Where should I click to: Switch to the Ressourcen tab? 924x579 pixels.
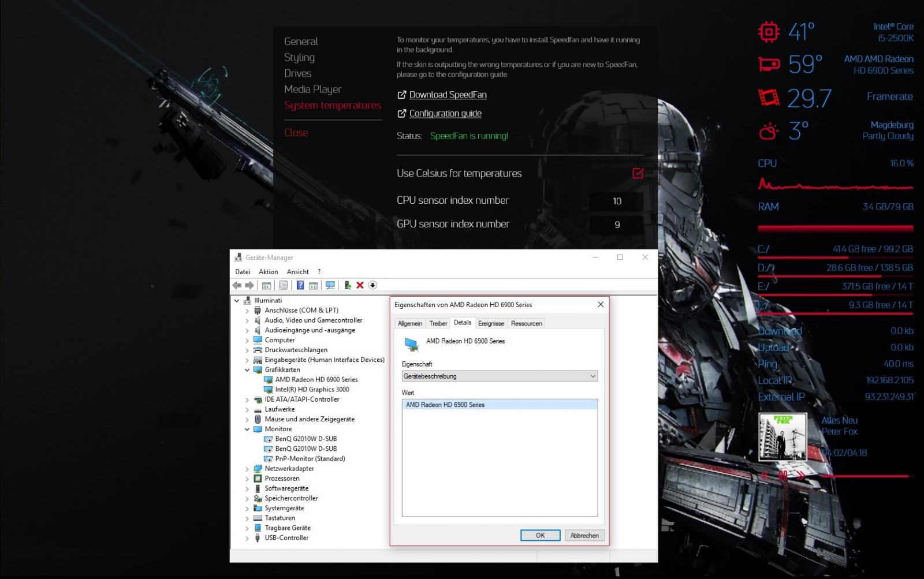click(527, 323)
